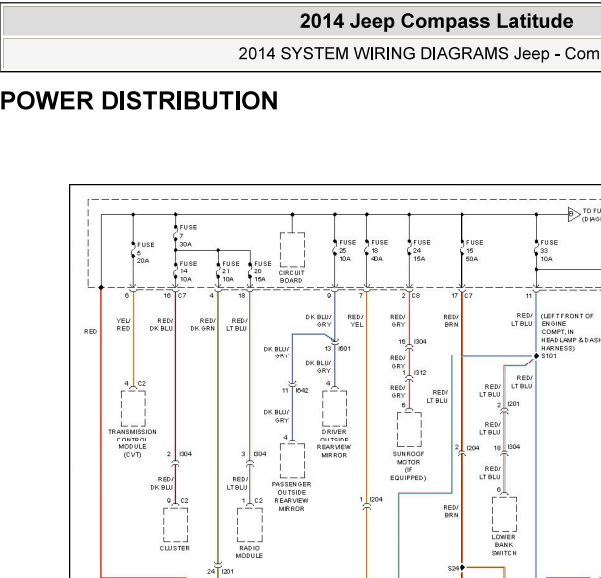Click the 'RED/BRN' label near connector C7
The width and height of the screenshot is (601, 578).
click(x=451, y=321)
